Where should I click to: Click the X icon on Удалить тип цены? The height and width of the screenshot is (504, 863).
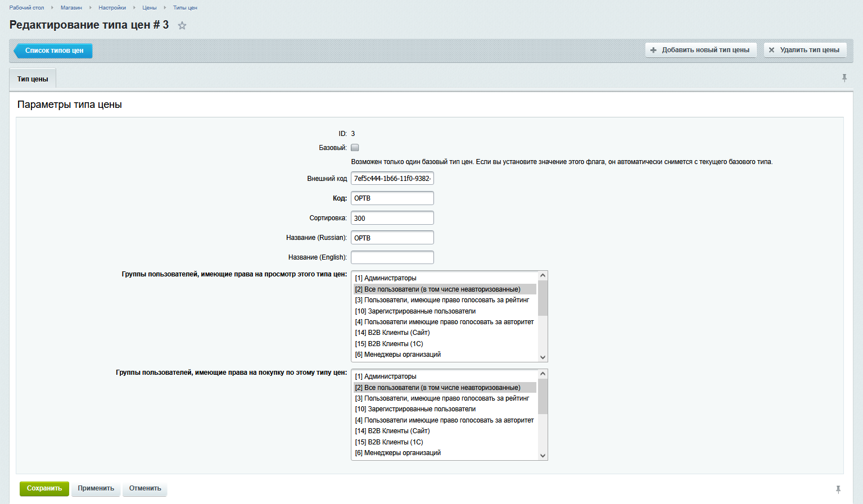pos(771,50)
